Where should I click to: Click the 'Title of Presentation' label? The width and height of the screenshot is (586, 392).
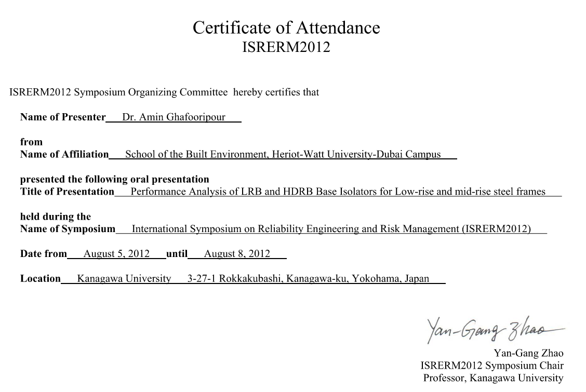pyautogui.click(x=67, y=192)
